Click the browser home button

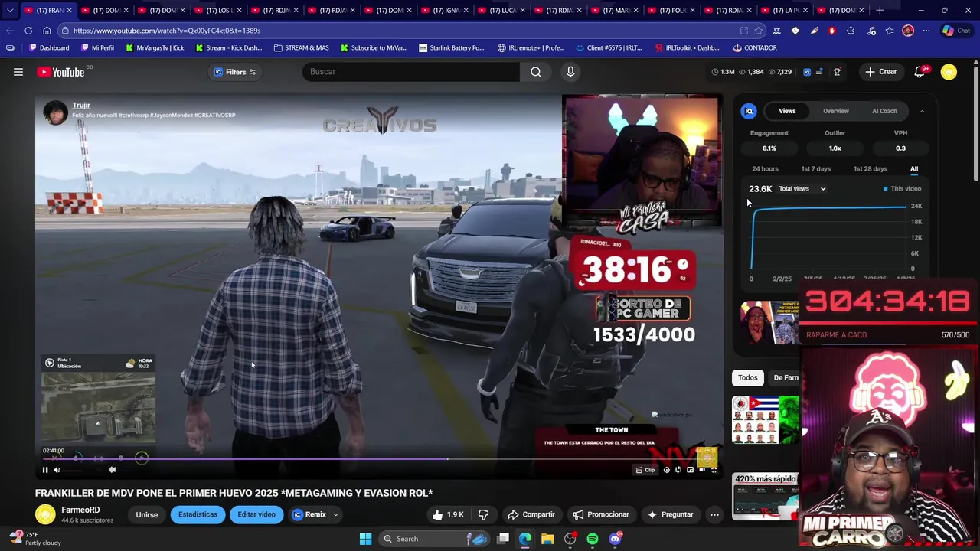pyautogui.click(x=47, y=31)
